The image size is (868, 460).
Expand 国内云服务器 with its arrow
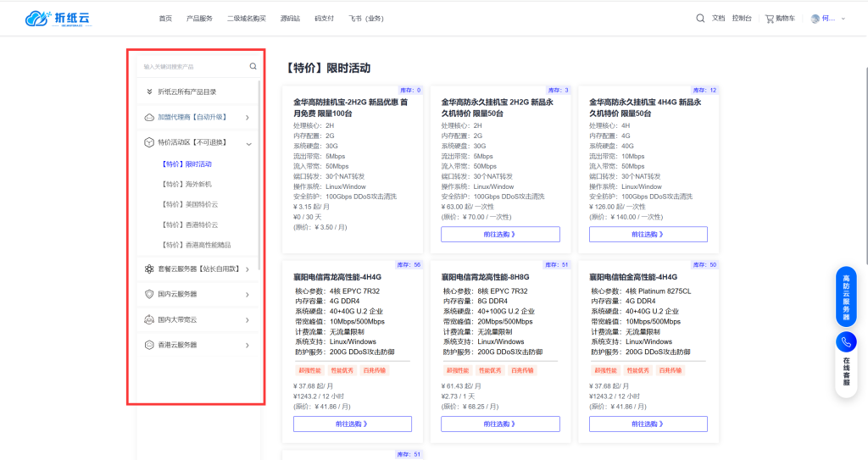tap(248, 295)
